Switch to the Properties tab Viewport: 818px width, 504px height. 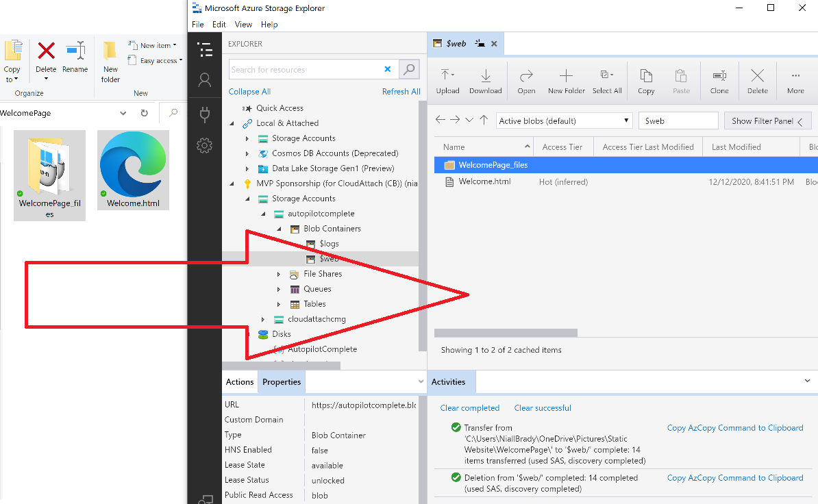point(282,382)
